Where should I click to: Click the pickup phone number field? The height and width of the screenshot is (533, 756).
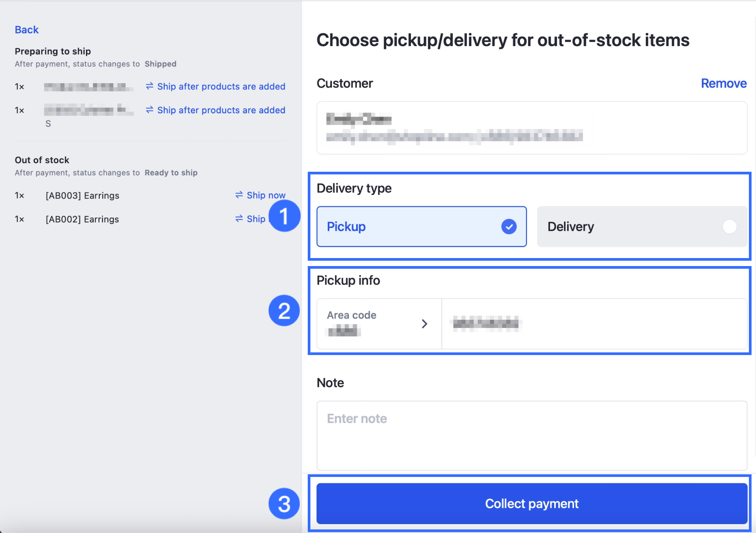pyautogui.click(x=594, y=323)
